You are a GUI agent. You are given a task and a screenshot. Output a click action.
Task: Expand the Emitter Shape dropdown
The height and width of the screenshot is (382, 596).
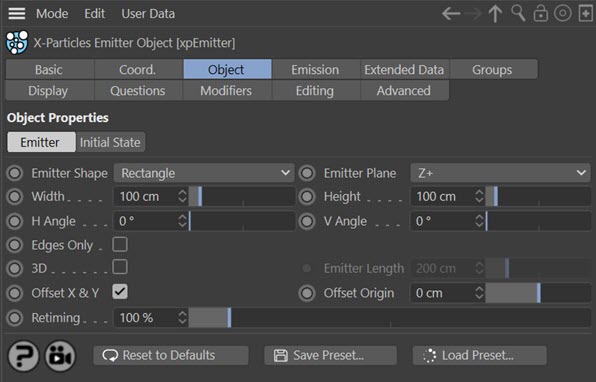[x=204, y=173]
